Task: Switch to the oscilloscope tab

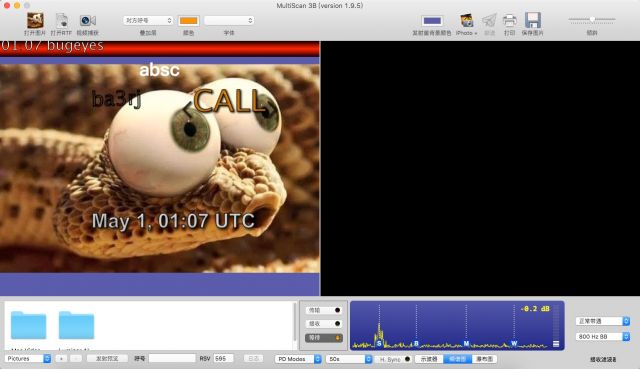Action: pos(429,359)
